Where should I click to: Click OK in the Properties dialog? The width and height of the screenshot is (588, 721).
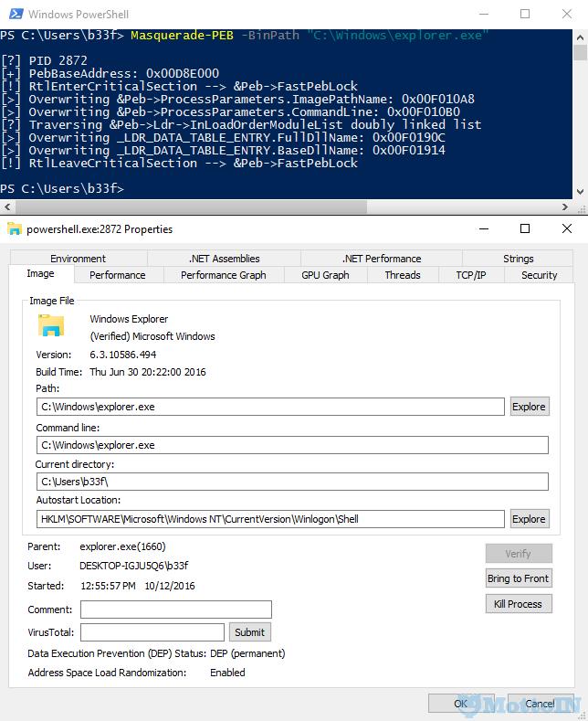pos(461,704)
